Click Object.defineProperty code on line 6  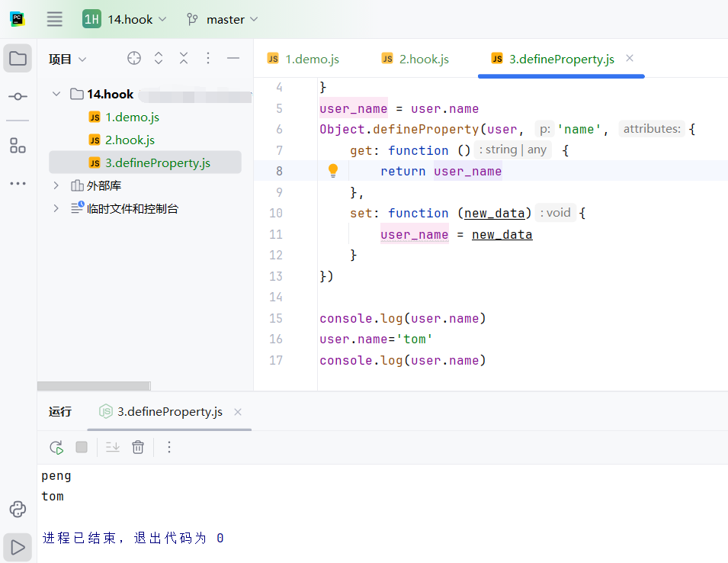399,129
